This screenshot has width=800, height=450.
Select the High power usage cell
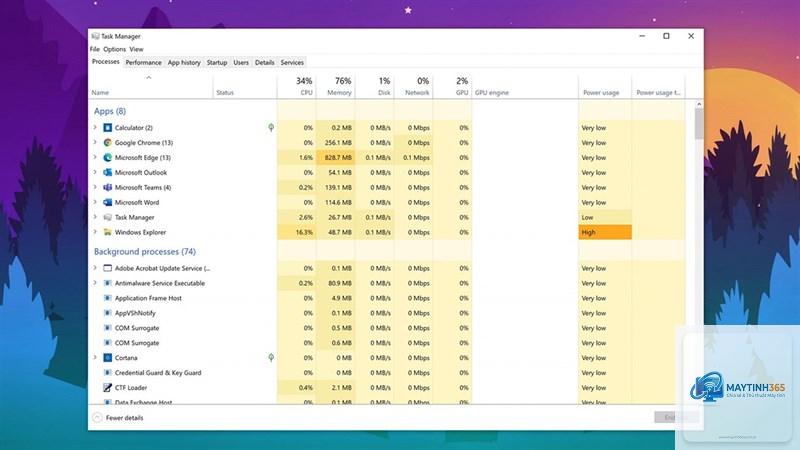[605, 232]
